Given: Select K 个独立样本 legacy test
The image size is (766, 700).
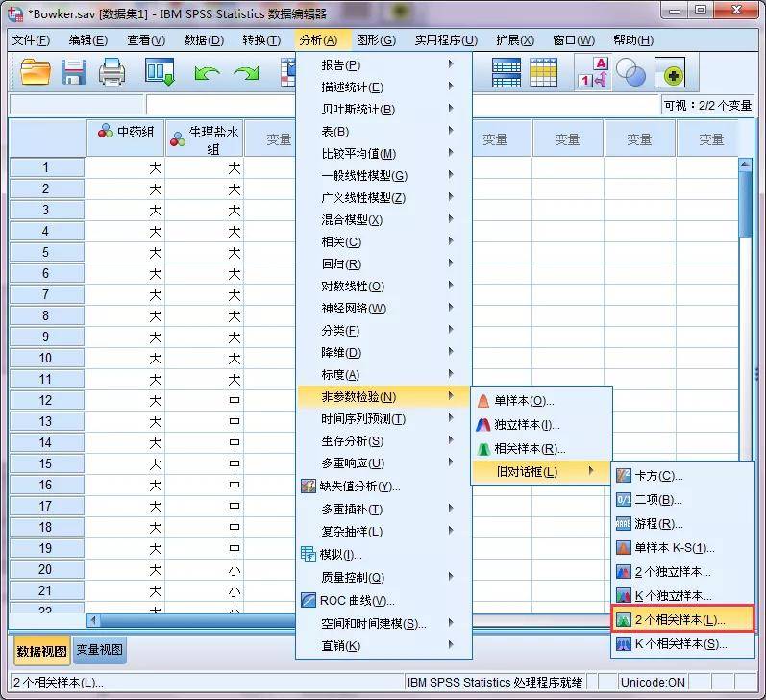Looking at the screenshot, I should tap(682, 596).
